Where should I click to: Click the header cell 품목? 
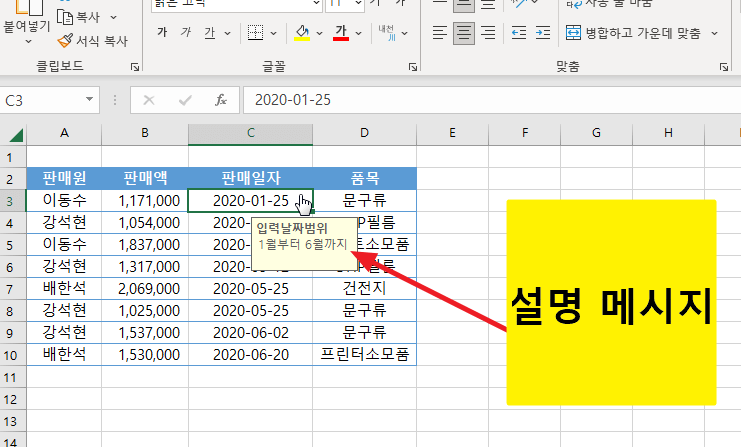point(364,178)
